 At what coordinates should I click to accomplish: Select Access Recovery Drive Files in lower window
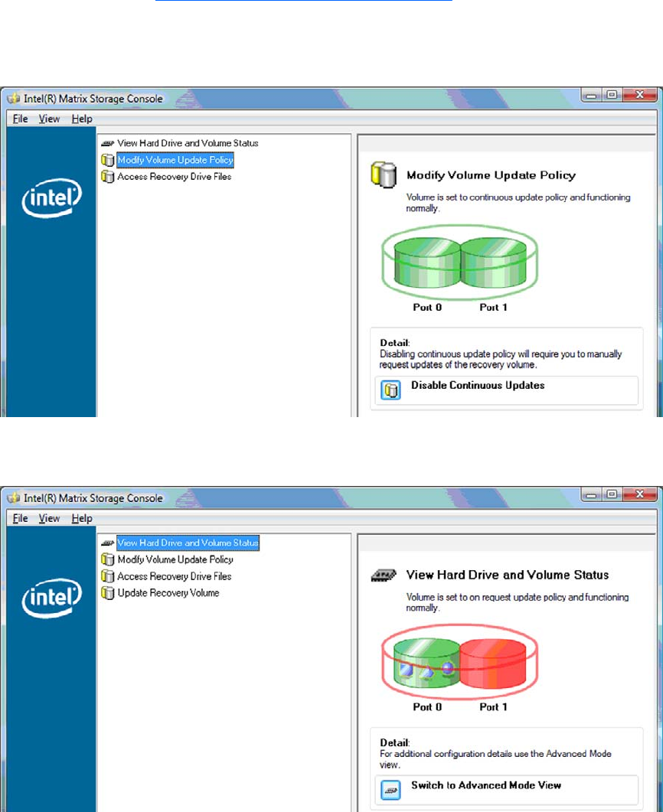(x=174, y=576)
